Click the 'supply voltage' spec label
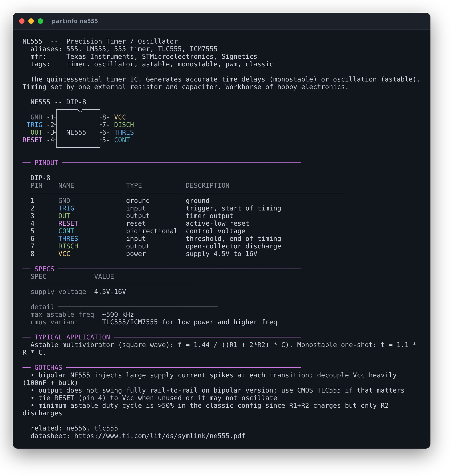 pyautogui.click(x=58, y=292)
